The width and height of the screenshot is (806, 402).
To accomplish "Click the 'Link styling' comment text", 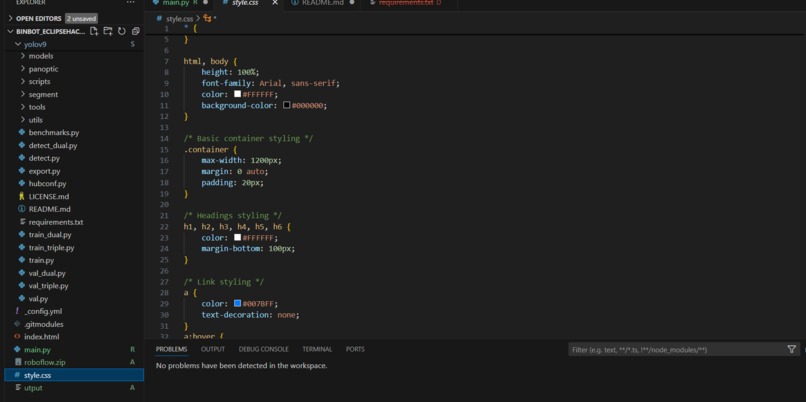I will point(224,282).
